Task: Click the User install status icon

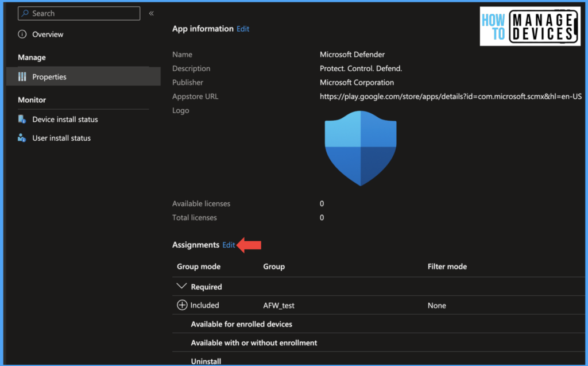Action: pos(22,138)
